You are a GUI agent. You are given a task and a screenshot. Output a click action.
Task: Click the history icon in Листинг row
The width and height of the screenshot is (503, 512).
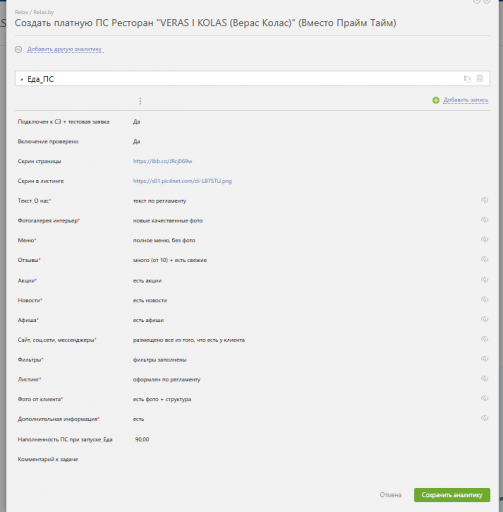(484, 378)
